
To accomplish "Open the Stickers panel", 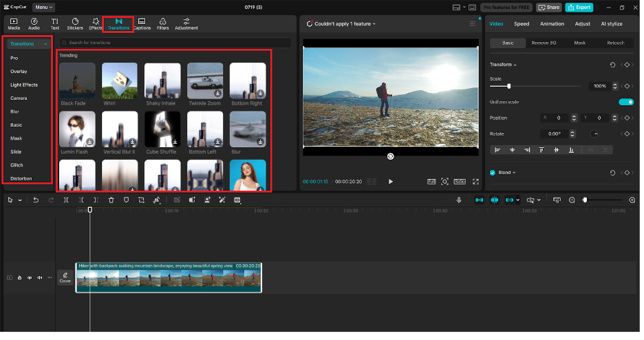I will pyautogui.click(x=75, y=24).
